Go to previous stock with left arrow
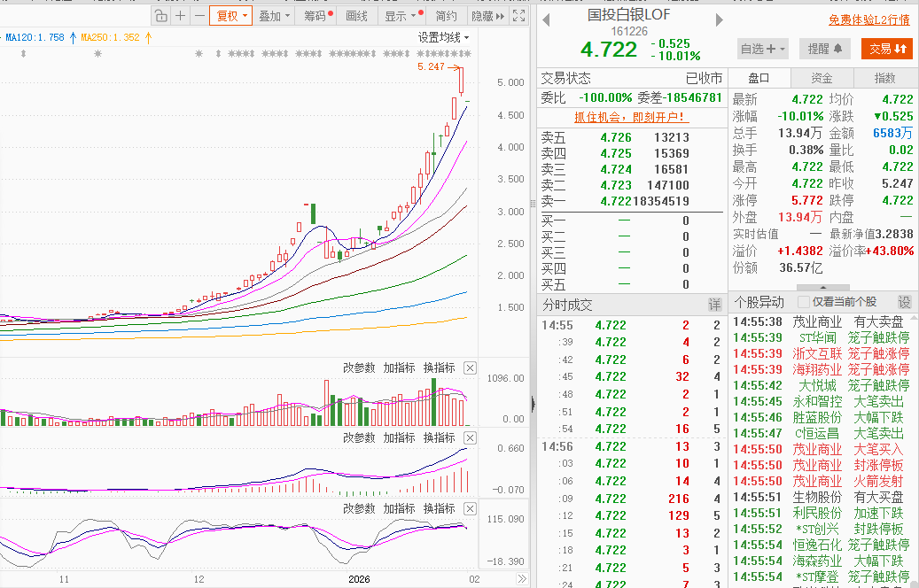The width and height of the screenshot is (919, 588). [546, 19]
